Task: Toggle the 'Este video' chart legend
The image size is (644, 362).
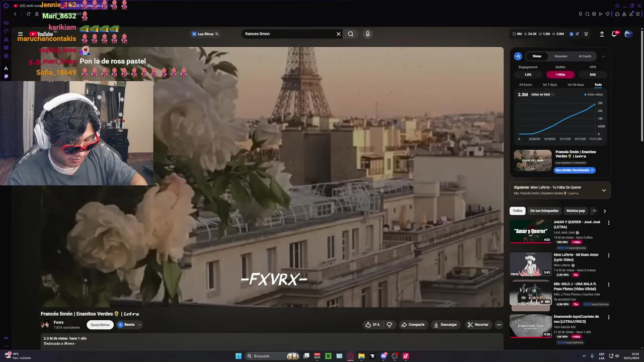Action: click(x=594, y=95)
